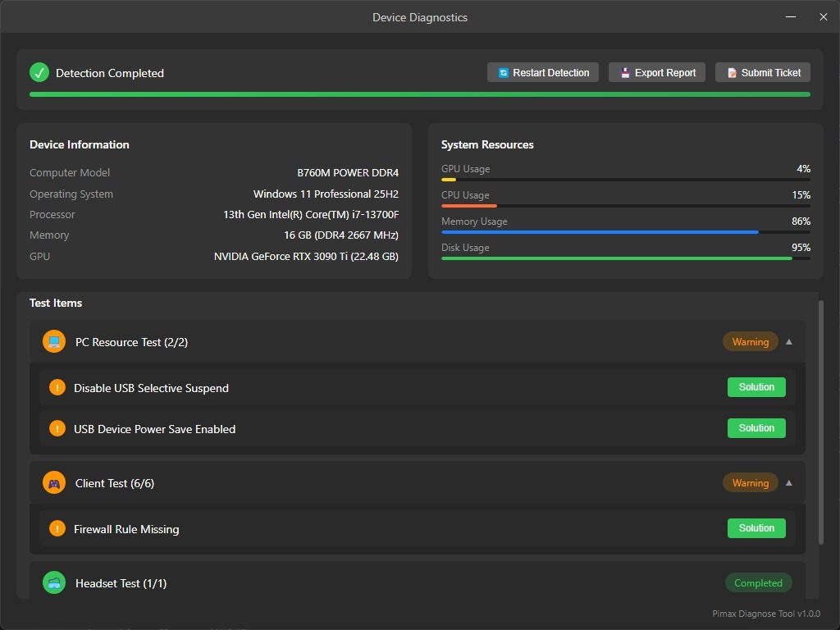
Task: Open Solution for Disable USB Selective Suspend
Action: tap(756, 387)
